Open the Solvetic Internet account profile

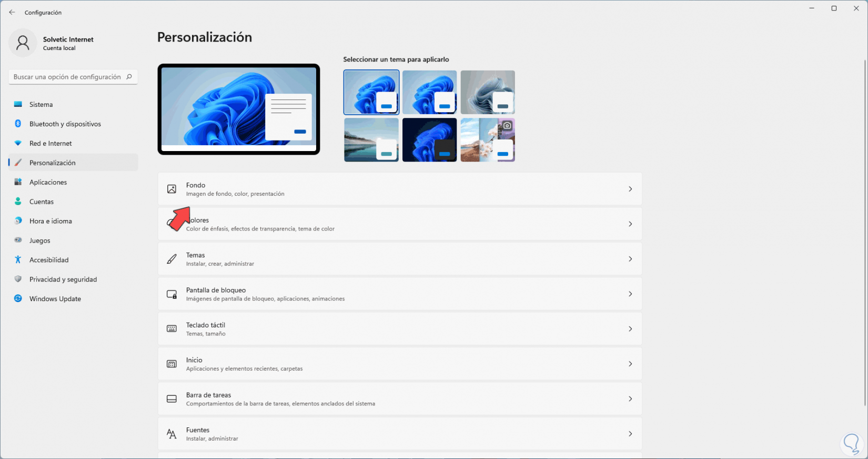pos(52,43)
